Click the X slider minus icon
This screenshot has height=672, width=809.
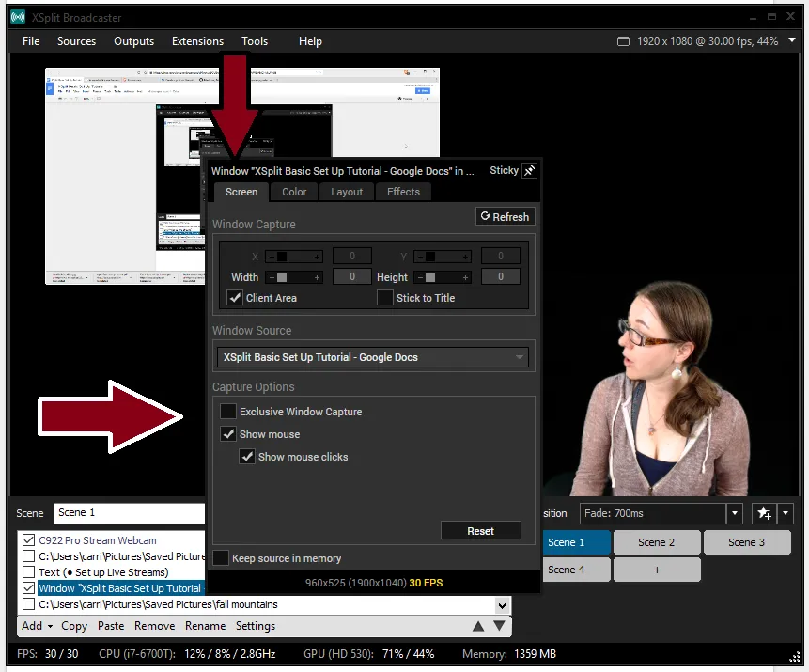[x=272, y=257]
